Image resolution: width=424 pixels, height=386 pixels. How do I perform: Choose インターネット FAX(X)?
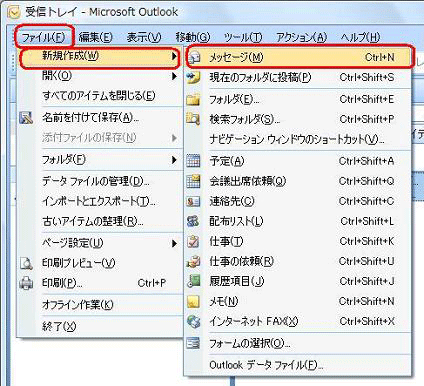(298, 321)
